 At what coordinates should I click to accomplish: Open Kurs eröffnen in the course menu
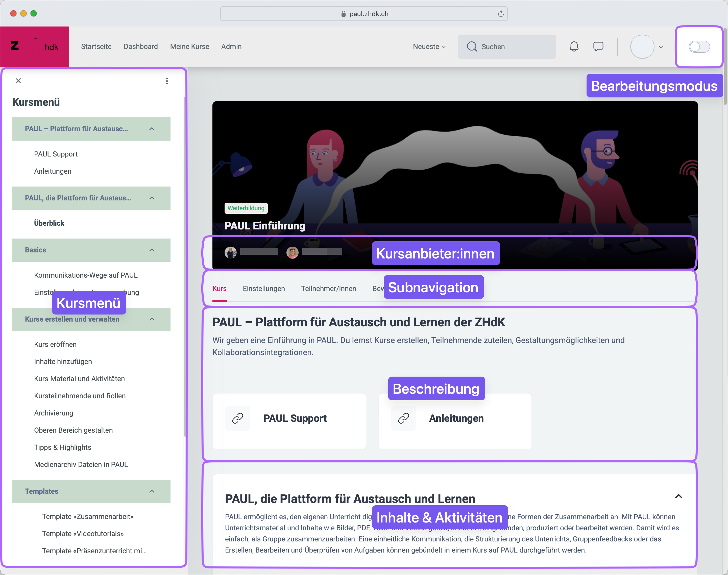[55, 344]
